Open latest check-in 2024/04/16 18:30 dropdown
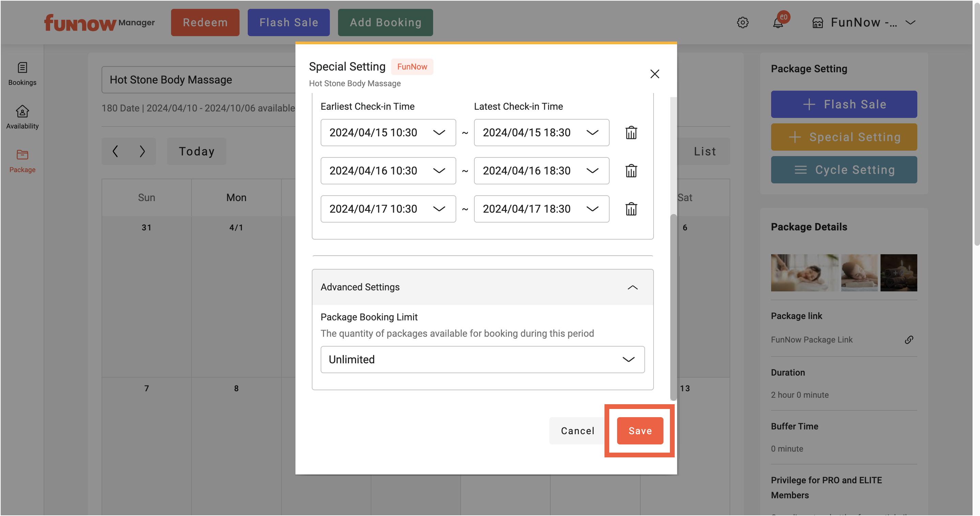Viewport: 980px width, 516px height. (x=541, y=171)
